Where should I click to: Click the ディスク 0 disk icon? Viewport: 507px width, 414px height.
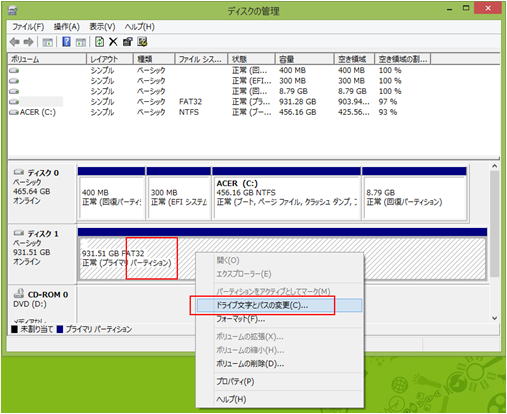point(19,172)
